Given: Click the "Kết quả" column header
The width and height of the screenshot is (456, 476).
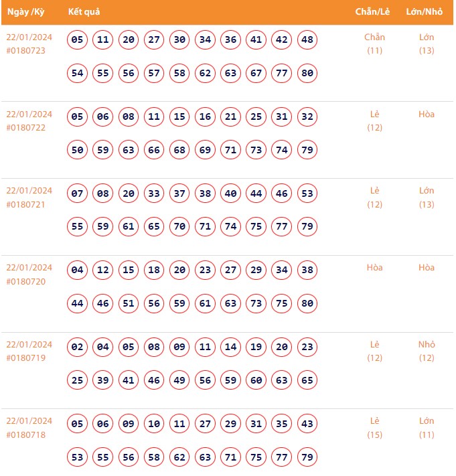Looking at the screenshot, I should click(84, 12).
